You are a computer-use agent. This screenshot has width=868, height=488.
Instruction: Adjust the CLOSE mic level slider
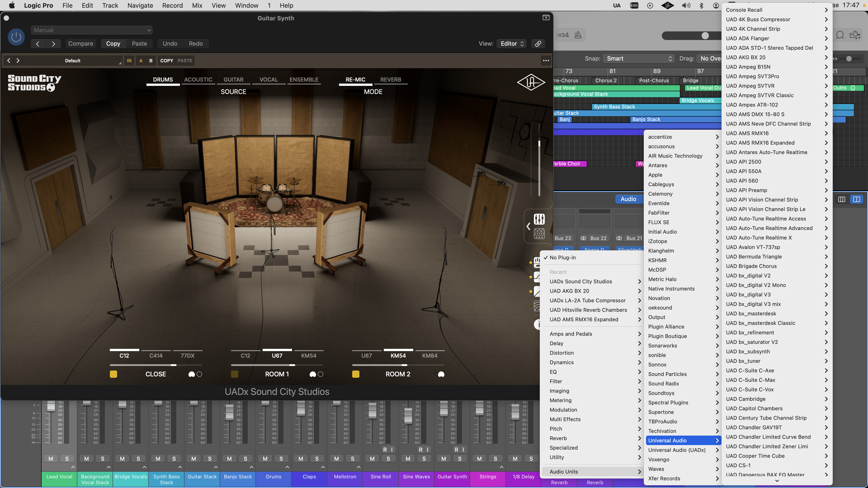coord(174,365)
